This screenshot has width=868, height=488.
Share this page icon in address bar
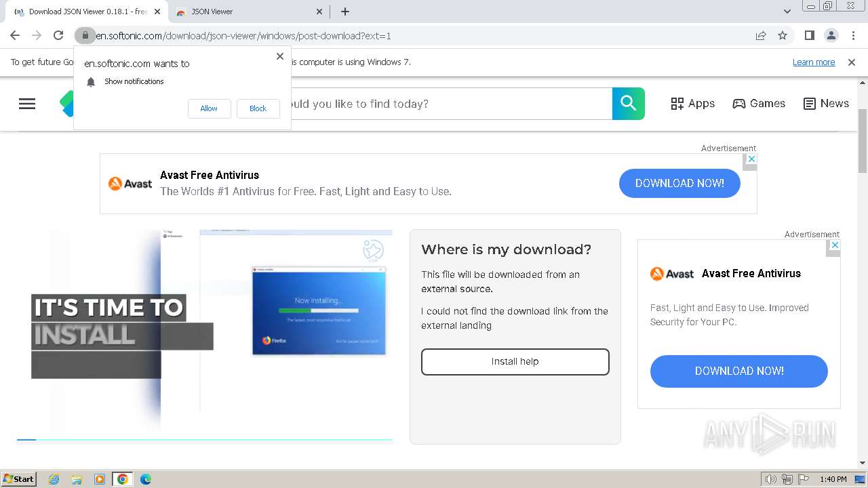761,35
